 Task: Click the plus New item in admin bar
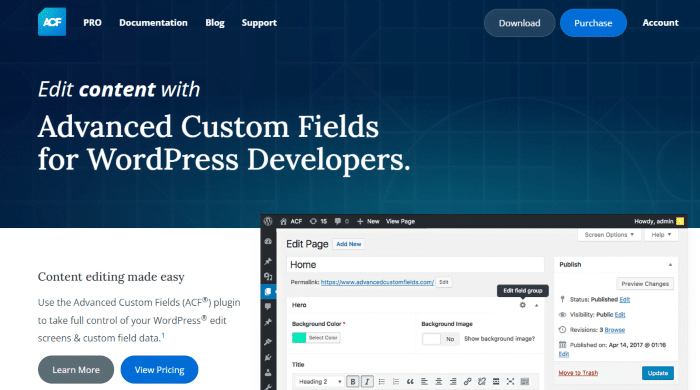coord(368,221)
